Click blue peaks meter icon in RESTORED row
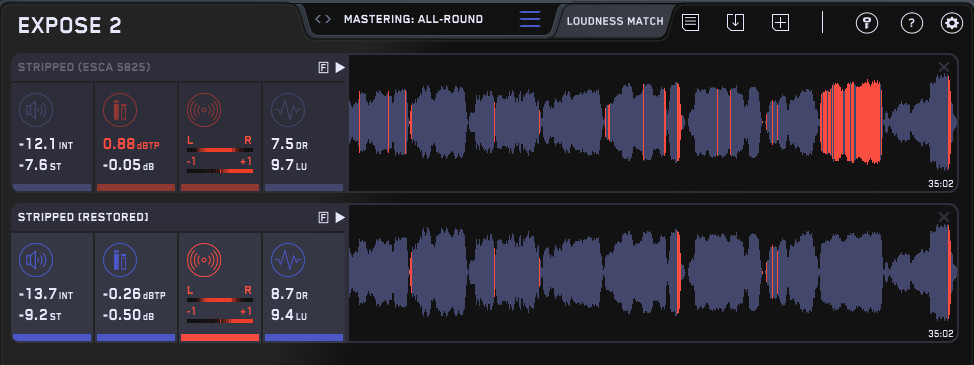The image size is (974, 365). tap(120, 260)
